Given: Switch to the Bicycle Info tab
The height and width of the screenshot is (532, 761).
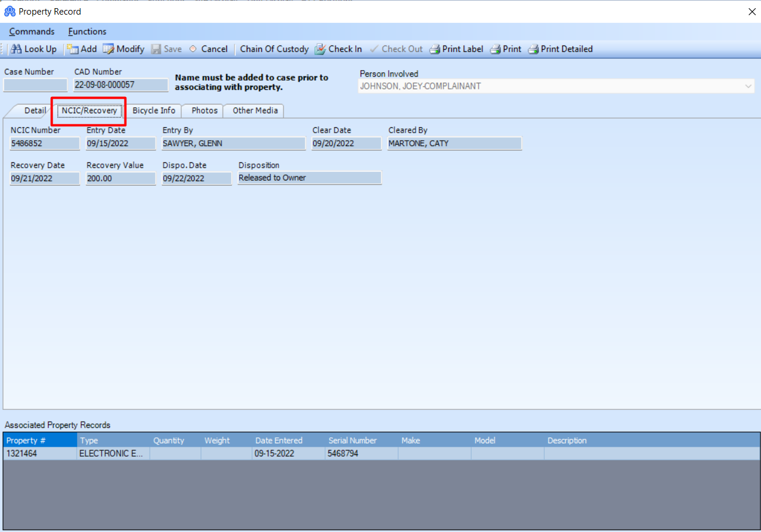Looking at the screenshot, I should pyautogui.click(x=154, y=110).
